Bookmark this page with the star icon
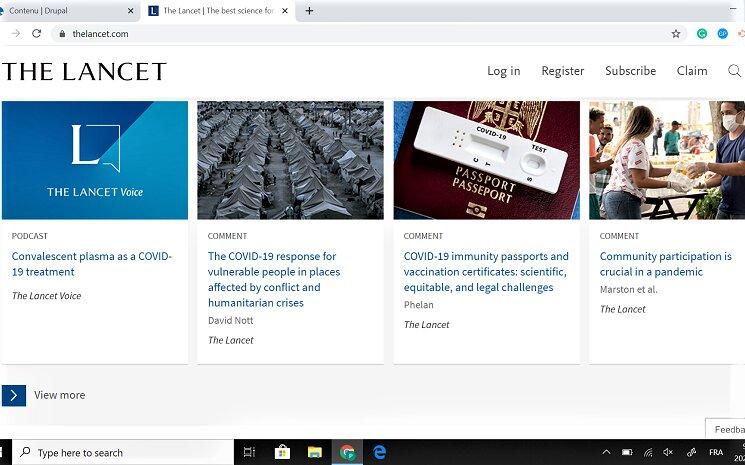Viewport: 745px width, 465px height. click(676, 33)
